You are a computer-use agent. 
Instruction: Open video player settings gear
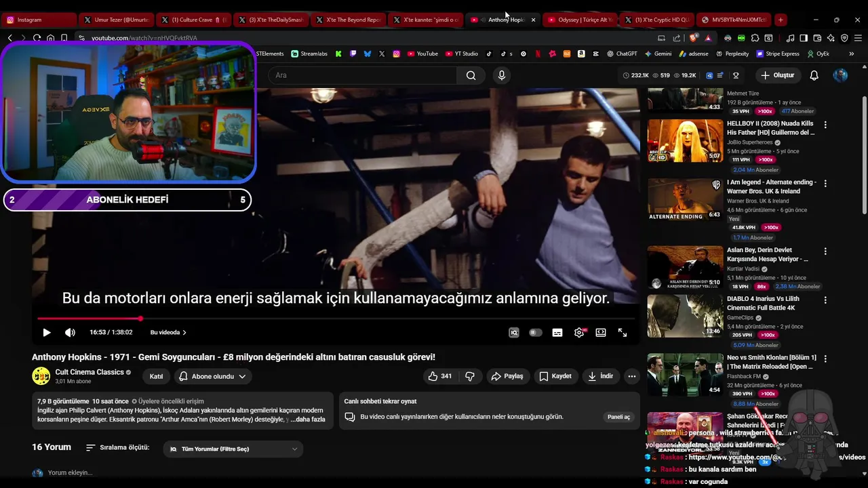[x=579, y=332]
